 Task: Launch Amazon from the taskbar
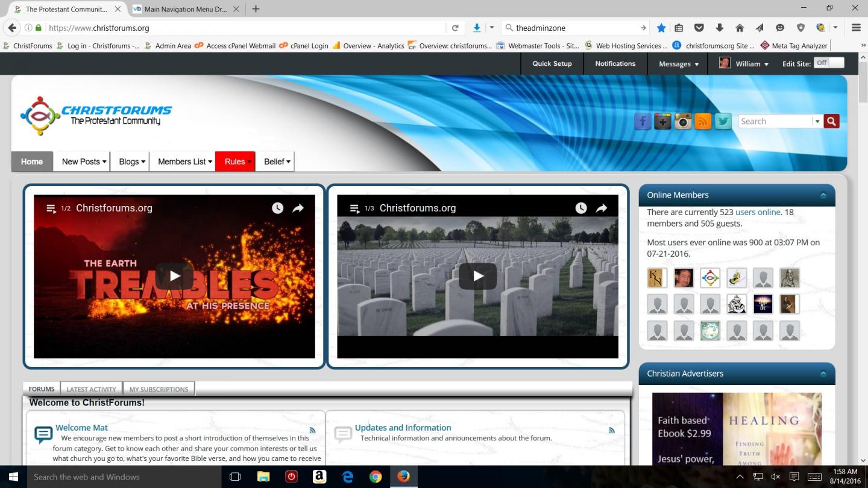(319, 477)
